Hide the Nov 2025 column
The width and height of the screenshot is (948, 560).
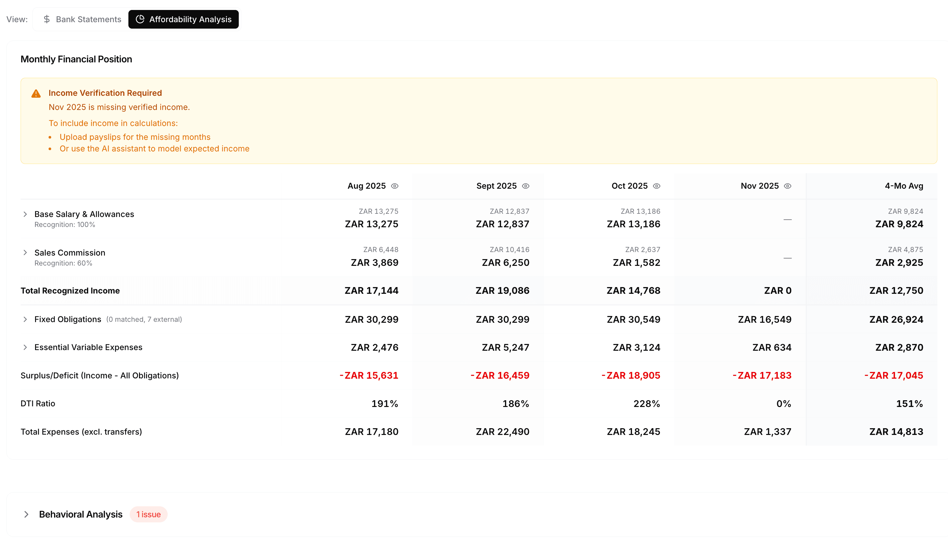coord(788,186)
